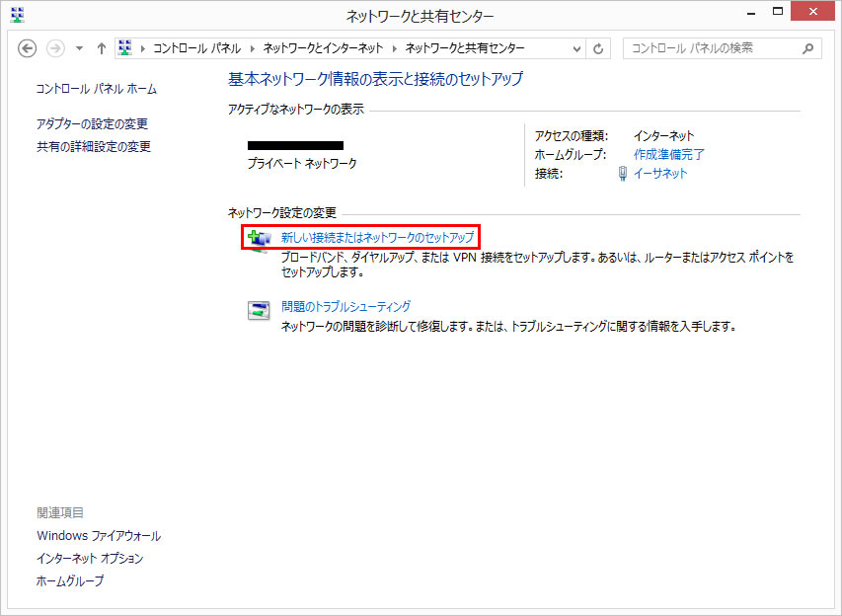The image size is (842, 616).
Task: Click the インターネット access type value
Action: pyautogui.click(x=663, y=136)
